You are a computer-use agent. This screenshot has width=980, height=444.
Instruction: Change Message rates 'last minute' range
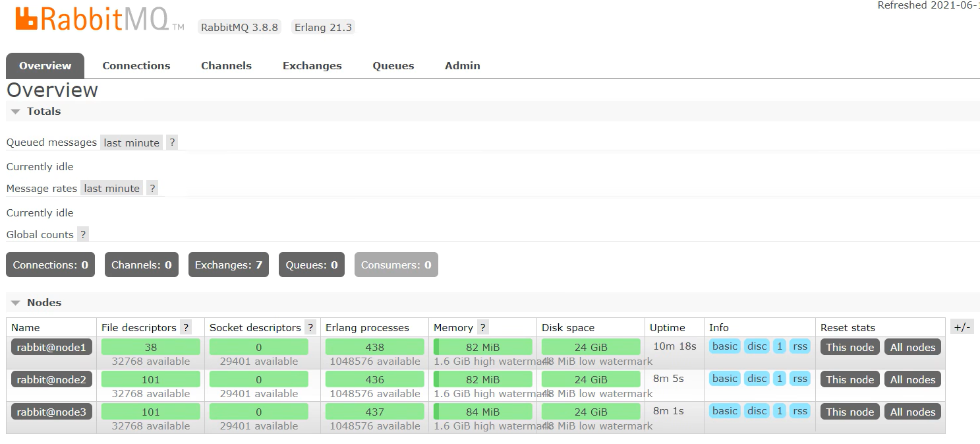point(112,188)
